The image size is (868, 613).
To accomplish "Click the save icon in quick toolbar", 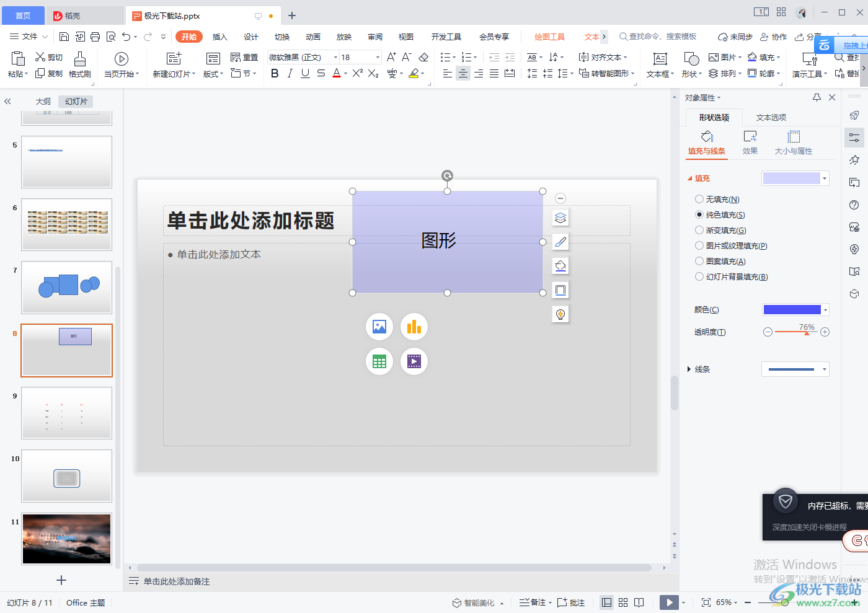I will click(64, 37).
